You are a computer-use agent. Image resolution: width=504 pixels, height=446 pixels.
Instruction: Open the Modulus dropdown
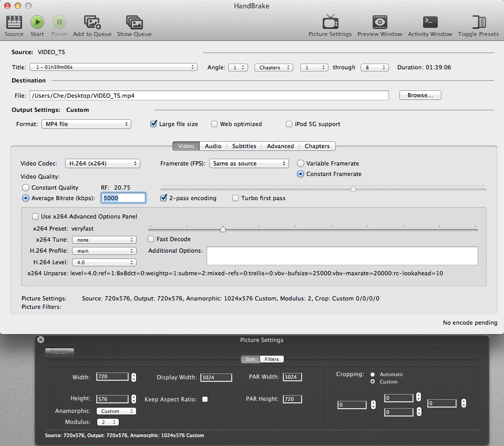(x=108, y=422)
